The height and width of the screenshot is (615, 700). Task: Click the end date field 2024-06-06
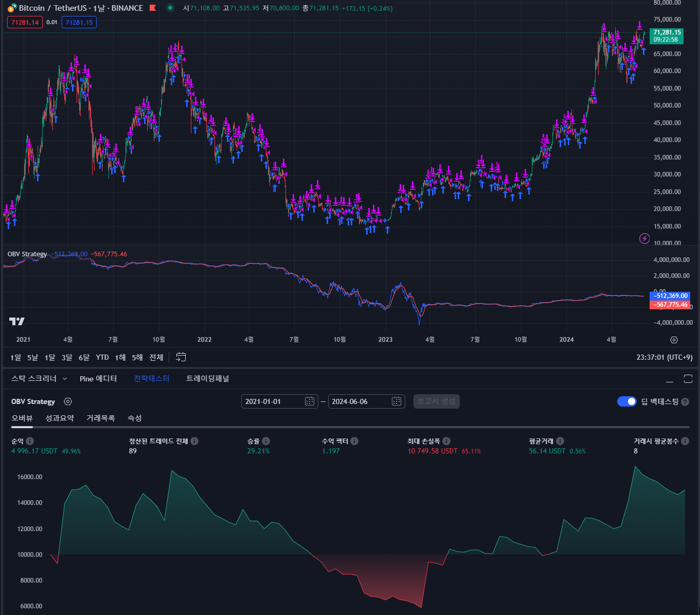pyautogui.click(x=366, y=401)
